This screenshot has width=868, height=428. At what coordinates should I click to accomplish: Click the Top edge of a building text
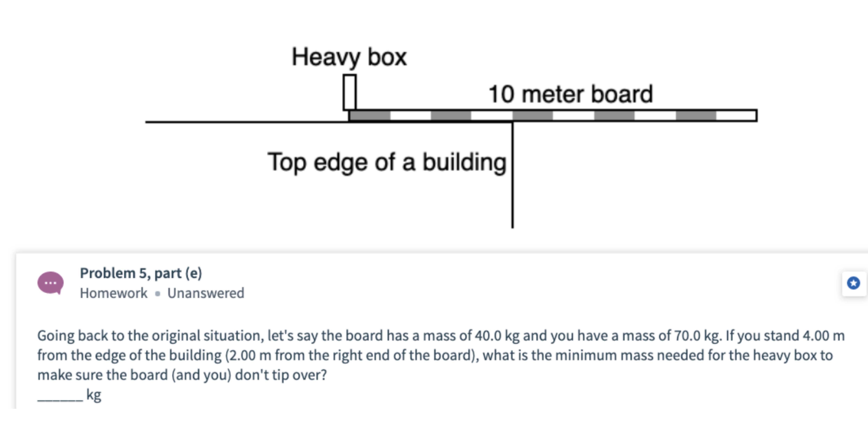(x=387, y=163)
